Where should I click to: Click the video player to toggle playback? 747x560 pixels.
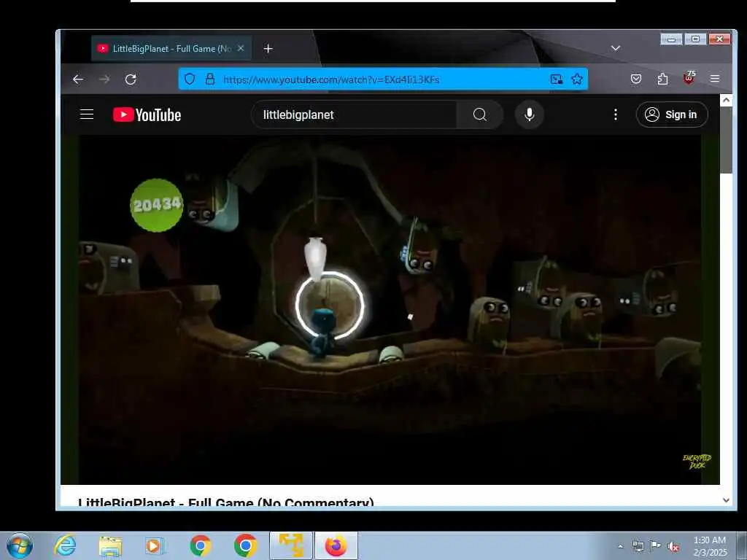pos(390,309)
